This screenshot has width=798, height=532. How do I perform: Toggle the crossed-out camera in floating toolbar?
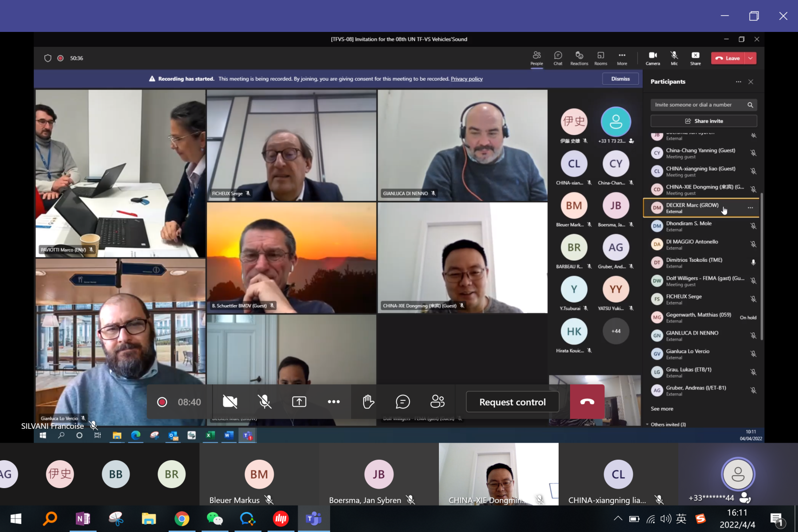point(230,402)
